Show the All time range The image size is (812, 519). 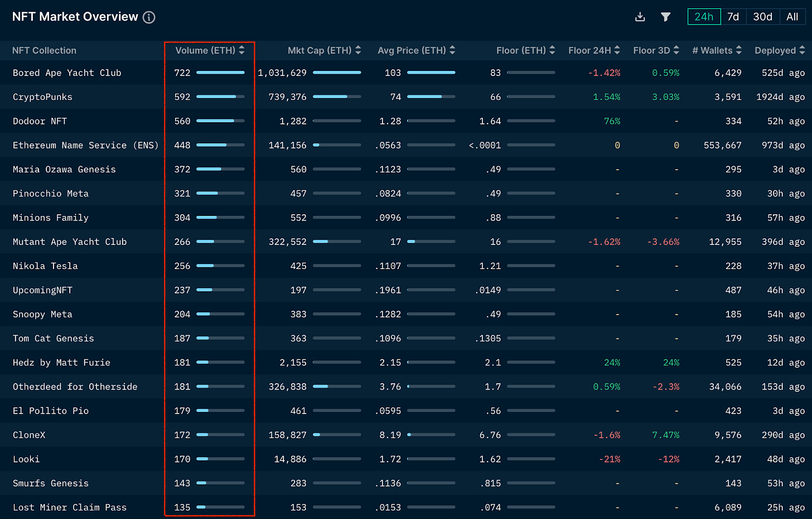point(792,17)
